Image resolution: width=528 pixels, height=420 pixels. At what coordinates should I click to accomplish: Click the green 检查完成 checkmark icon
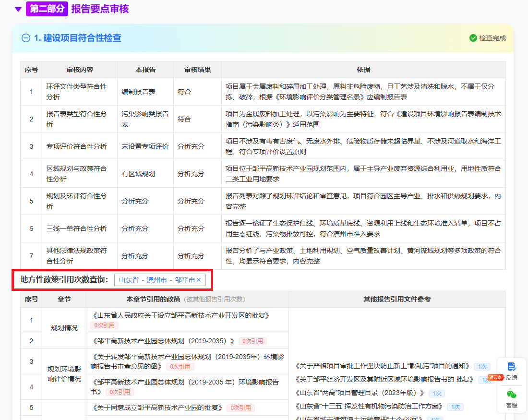pos(473,38)
